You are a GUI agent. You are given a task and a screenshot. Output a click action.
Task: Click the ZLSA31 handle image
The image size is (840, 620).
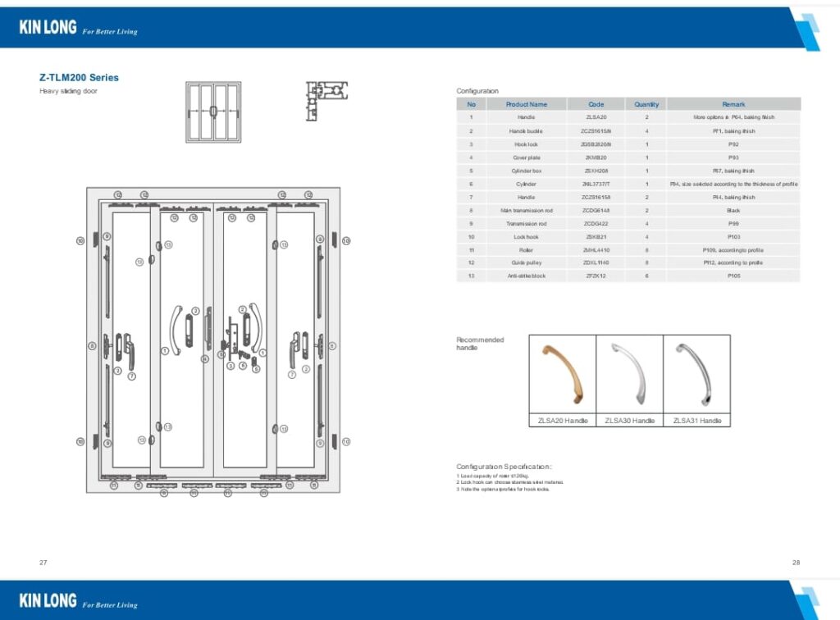(x=696, y=374)
